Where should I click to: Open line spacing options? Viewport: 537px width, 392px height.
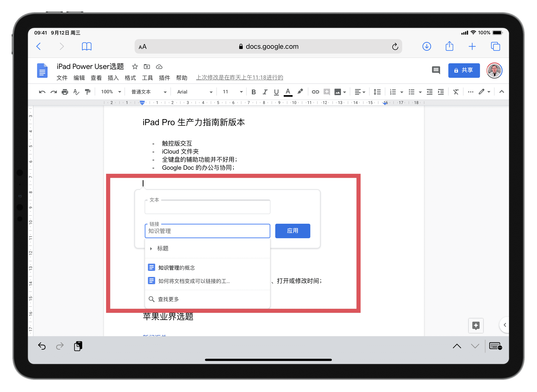click(377, 92)
